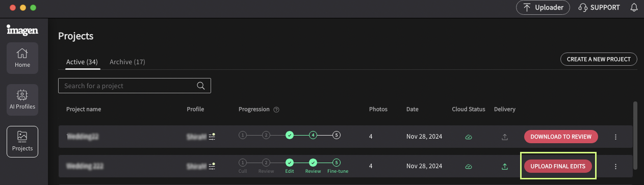Image resolution: width=644 pixels, height=185 pixels.
Task: Open the notifications bell icon
Action: 634,8
